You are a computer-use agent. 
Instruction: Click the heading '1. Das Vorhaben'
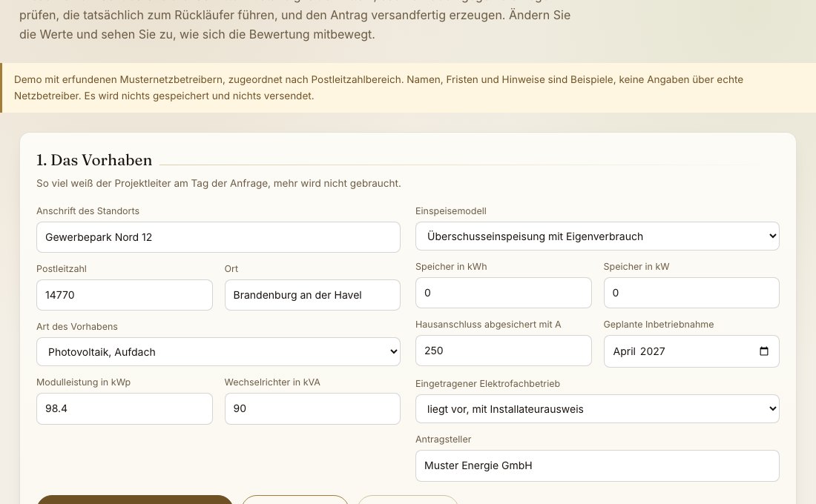pos(94,160)
